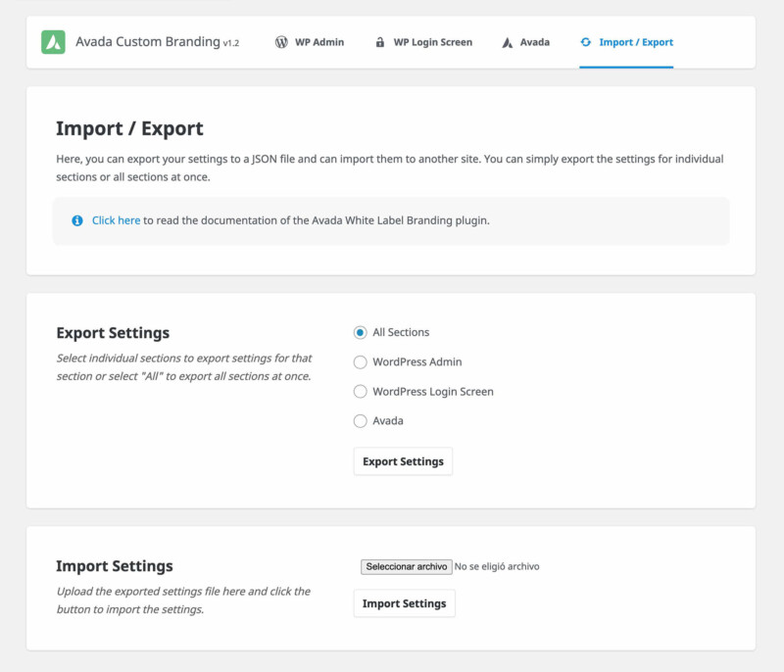Switch to the WP Admin tab
This screenshot has height=672, width=784.
(x=318, y=42)
